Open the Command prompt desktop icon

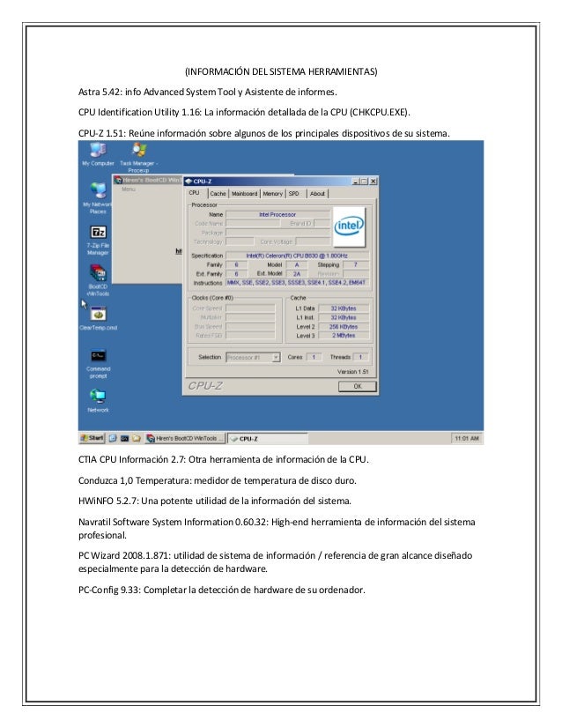pyautogui.click(x=98, y=363)
